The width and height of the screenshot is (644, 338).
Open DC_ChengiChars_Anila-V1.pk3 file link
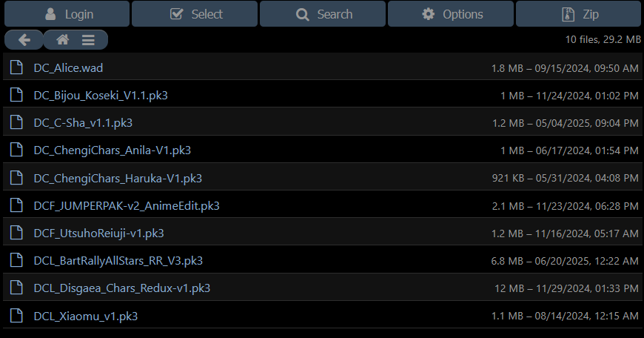tap(112, 150)
